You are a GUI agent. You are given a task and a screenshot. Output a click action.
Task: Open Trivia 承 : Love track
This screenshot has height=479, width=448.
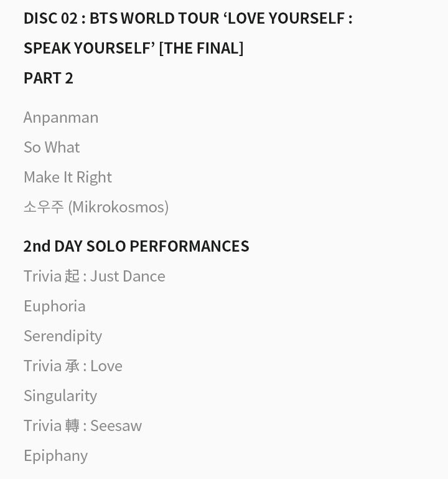point(73,366)
